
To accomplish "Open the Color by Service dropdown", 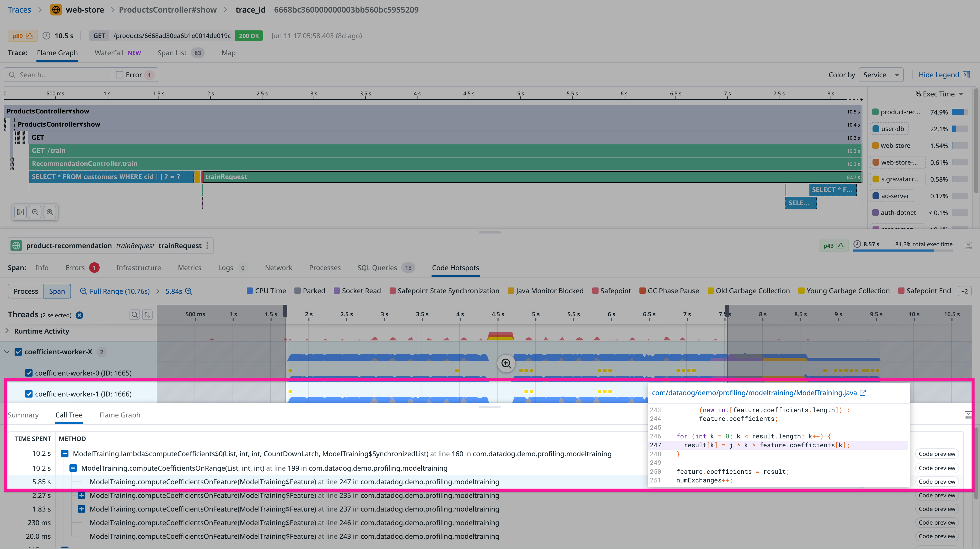I will [x=881, y=74].
